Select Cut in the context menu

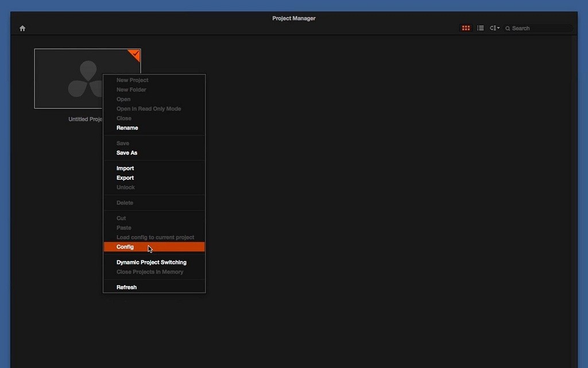154,218
